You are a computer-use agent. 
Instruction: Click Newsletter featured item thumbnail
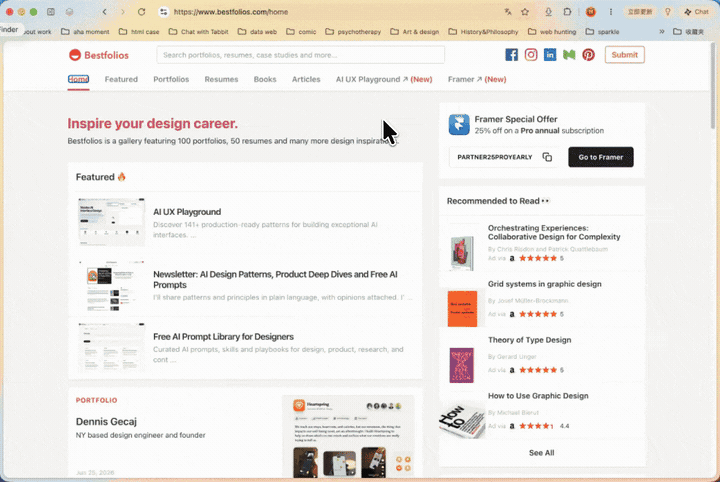[x=112, y=286]
